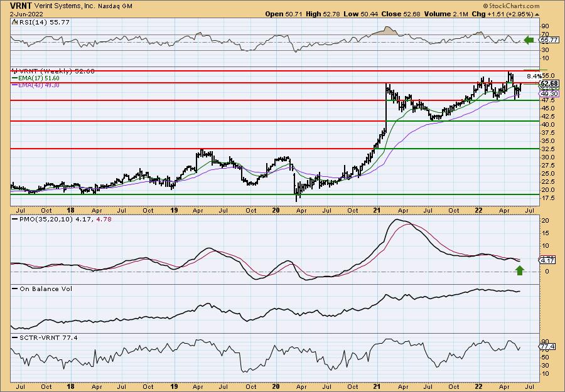Screen dimensions: 565x392
Task: Click the black line swatch beside PMO label
Action: [x=14, y=219]
